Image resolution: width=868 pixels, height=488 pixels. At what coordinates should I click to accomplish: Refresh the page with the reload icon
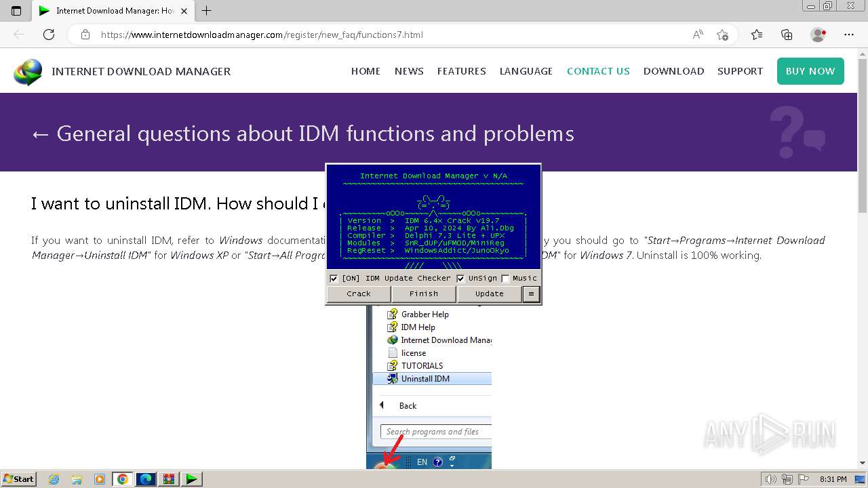click(x=49, y=35)
